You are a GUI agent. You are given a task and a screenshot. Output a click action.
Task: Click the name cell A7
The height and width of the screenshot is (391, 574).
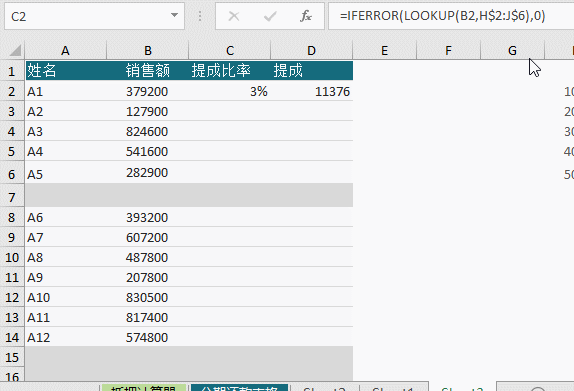point(66,237)
